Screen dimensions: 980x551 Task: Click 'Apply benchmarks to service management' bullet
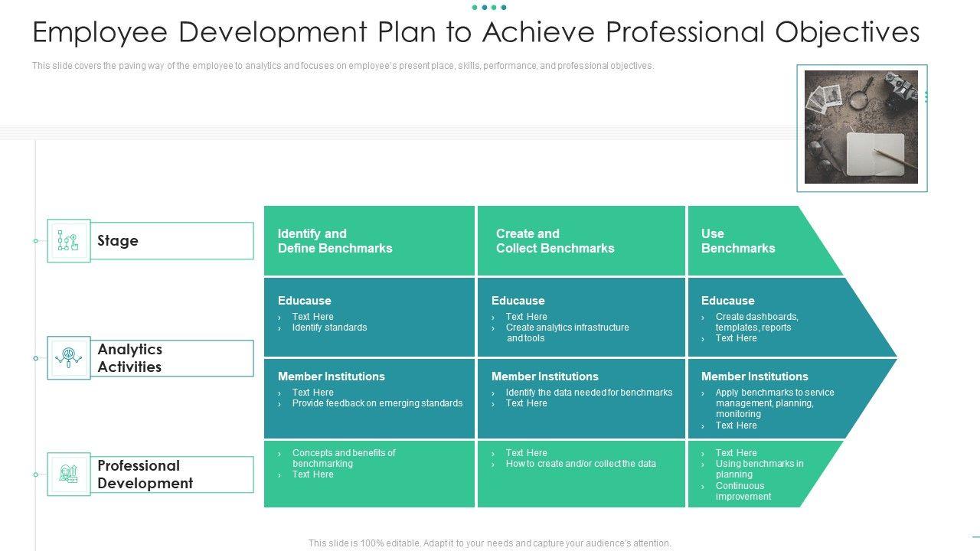click(x=775, y=403)
